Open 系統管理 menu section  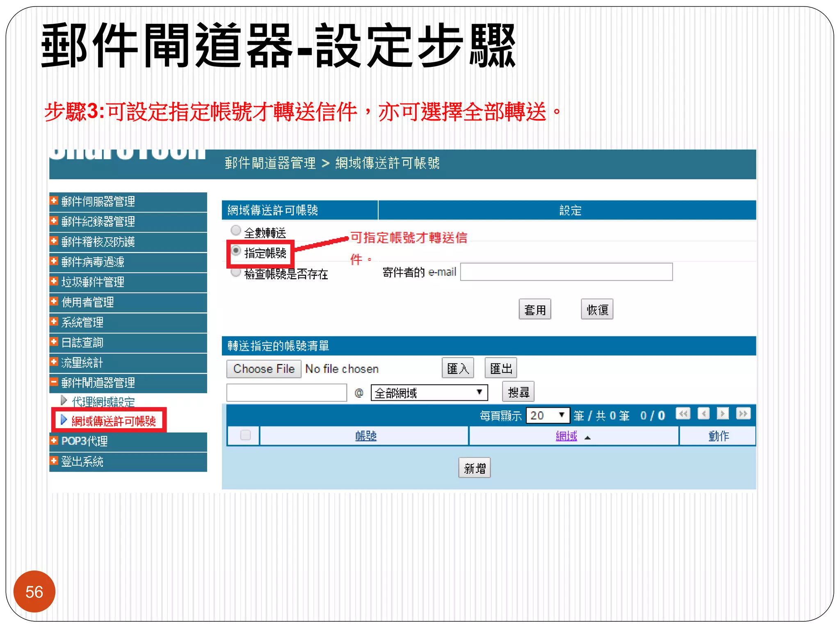pos(128,322)
